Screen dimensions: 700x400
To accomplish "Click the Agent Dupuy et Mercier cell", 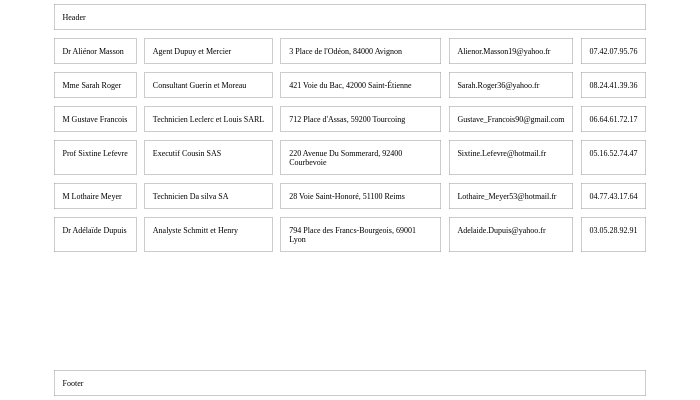I will [208, 51].
